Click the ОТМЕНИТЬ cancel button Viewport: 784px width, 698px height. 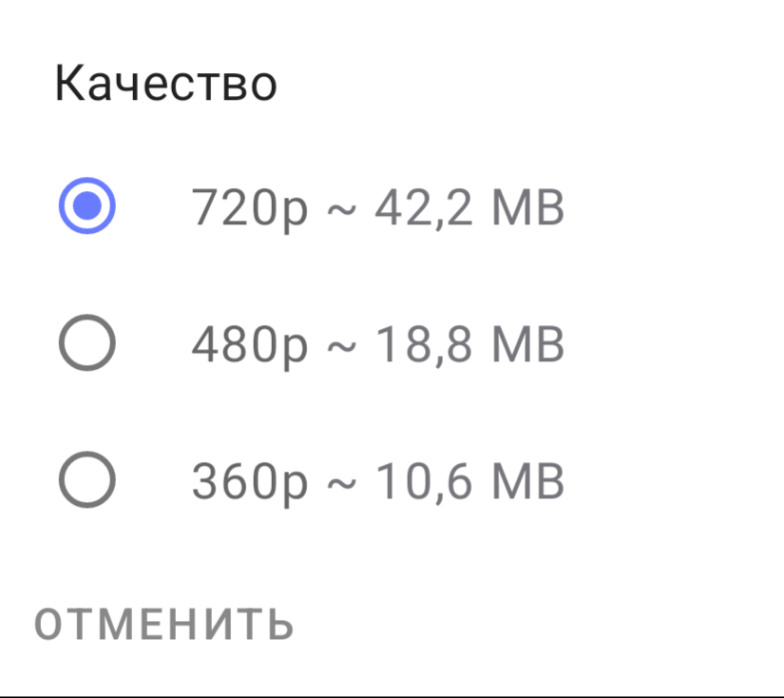[x=163, y=624]
